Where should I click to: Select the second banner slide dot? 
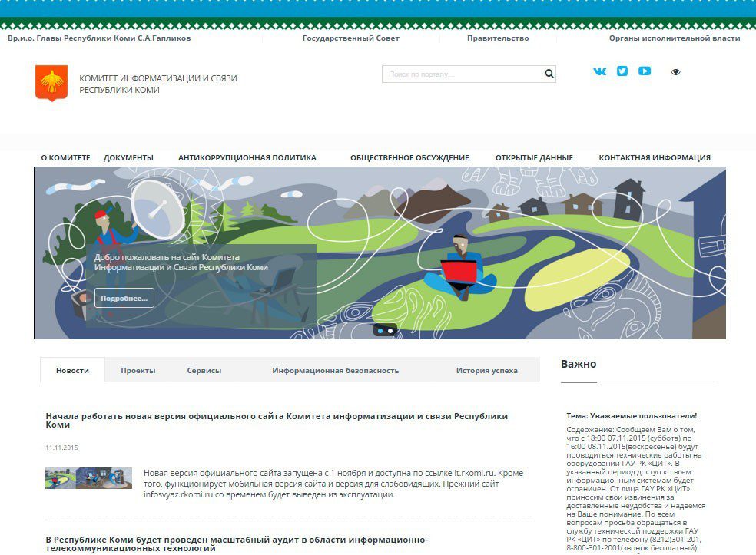390,331
